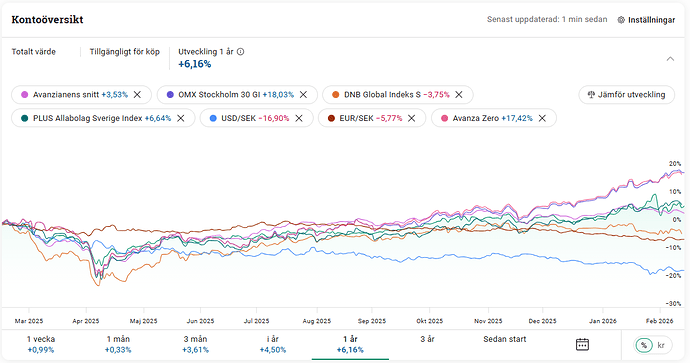Viewport: 690px width, 363px height.
Task: Click the Senast uppdaterad timestamp text
Action: coord(547,19)
